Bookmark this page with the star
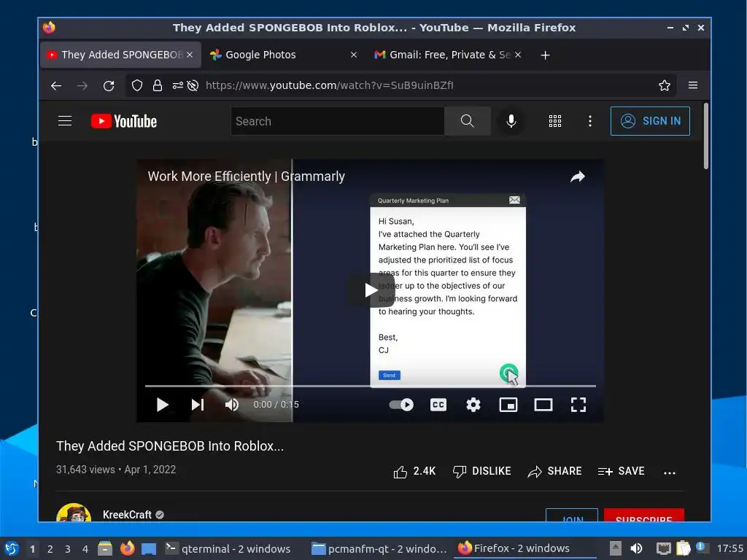Screen dimensions: 747x560 click(664, 86)
